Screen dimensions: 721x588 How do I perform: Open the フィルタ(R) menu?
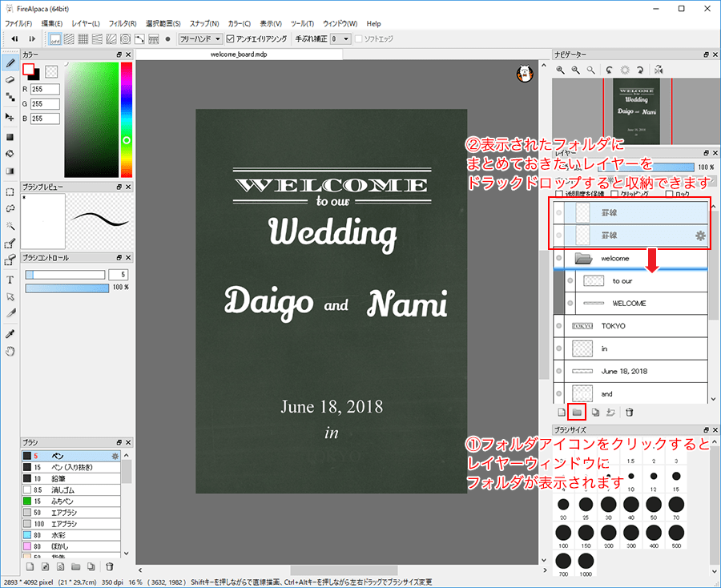[122, 24]
